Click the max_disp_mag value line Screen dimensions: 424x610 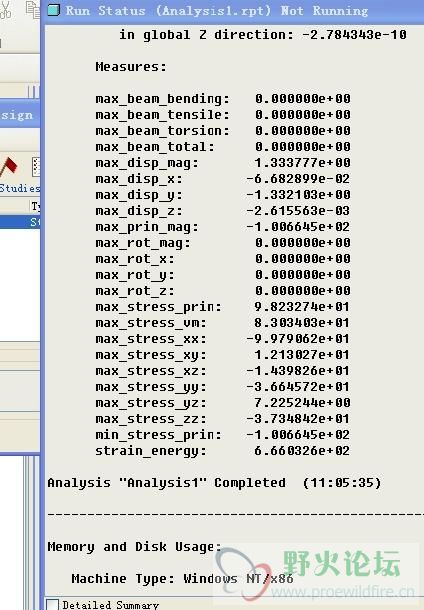(223, 163)
